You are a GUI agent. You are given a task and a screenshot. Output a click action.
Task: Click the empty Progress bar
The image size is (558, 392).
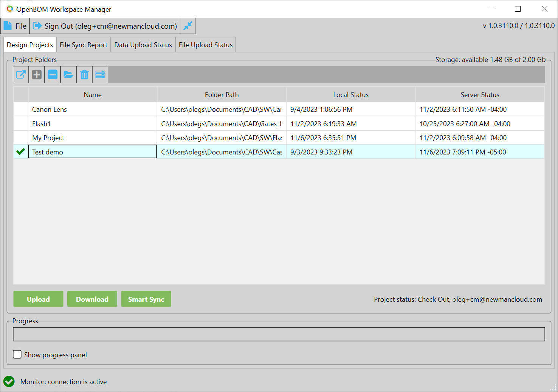pyautogui.click(x=279, y=334)
